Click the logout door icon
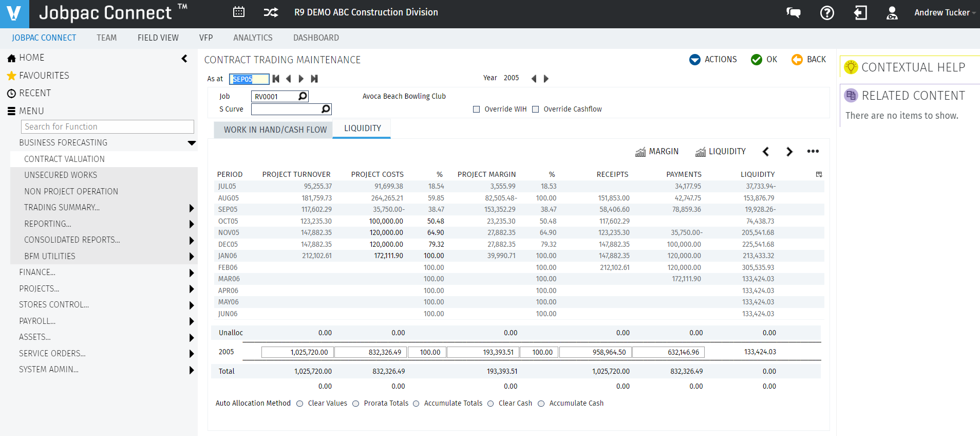The width and height of the screenshot is (980, 436). point(860,13)
